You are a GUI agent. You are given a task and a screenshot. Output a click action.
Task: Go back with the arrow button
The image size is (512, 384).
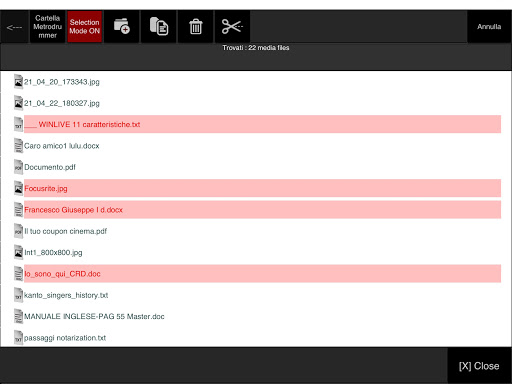(14, 27)
